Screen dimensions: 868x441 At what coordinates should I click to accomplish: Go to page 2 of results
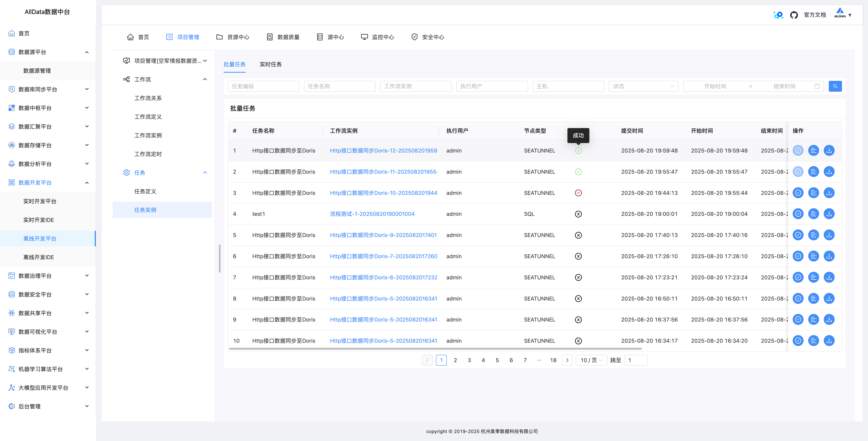455,360
